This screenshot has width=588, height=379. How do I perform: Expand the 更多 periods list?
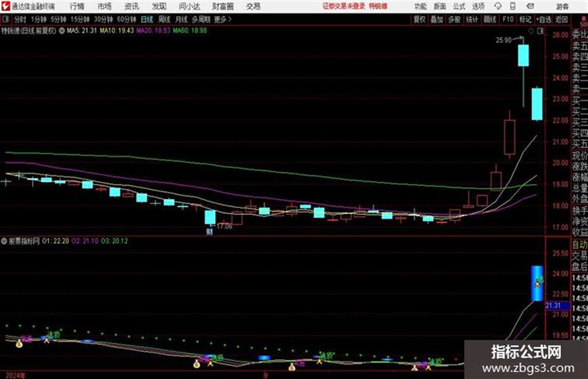222,19
